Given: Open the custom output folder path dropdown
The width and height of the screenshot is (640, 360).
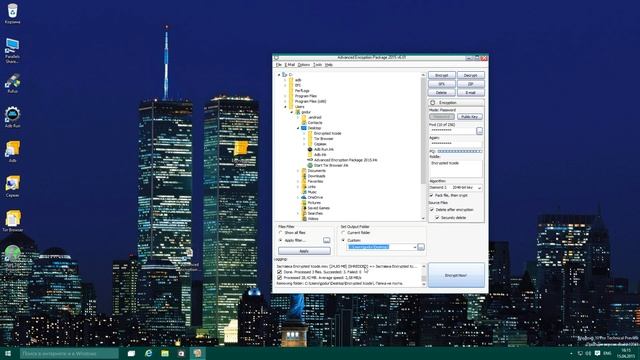Looking at the screenshot, I should (x=414, y=247).
